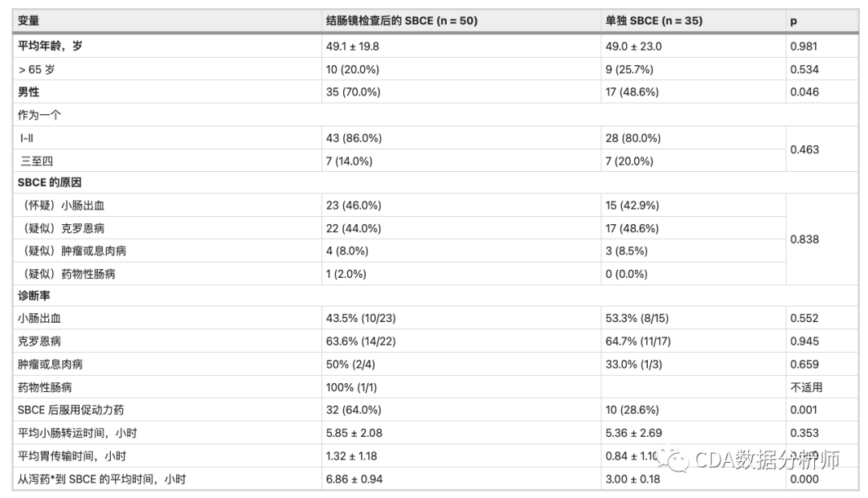Click the 作为一个 row label
Image resolution: width=868 pixels, height=498 pixels.
(x=39, y=115)
